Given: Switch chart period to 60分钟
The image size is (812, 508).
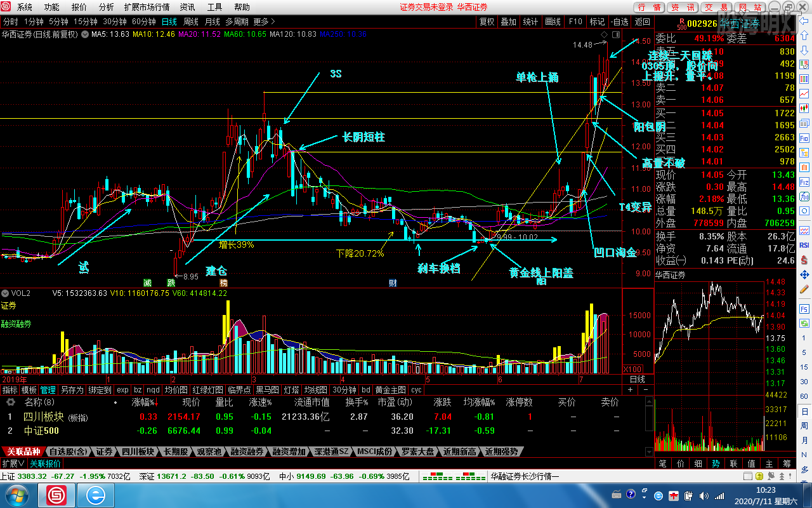Looking at the screenshot, I should pos(143,22).
